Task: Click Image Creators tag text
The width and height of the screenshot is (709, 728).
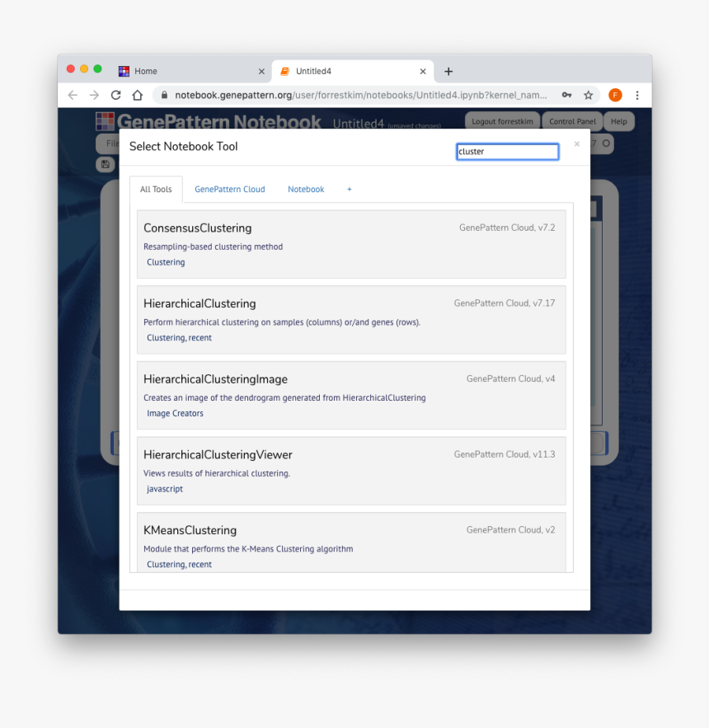Action: coord(175,414)
